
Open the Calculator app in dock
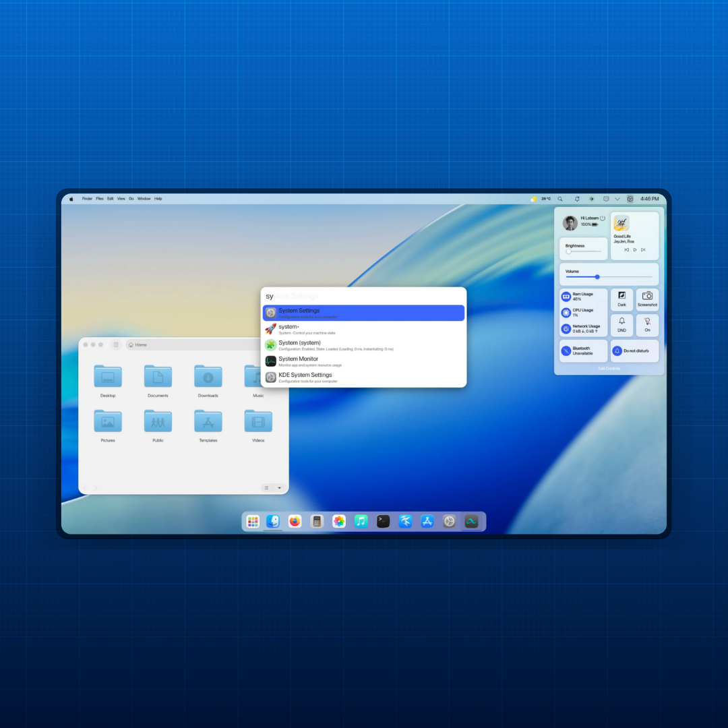point(317,521)
